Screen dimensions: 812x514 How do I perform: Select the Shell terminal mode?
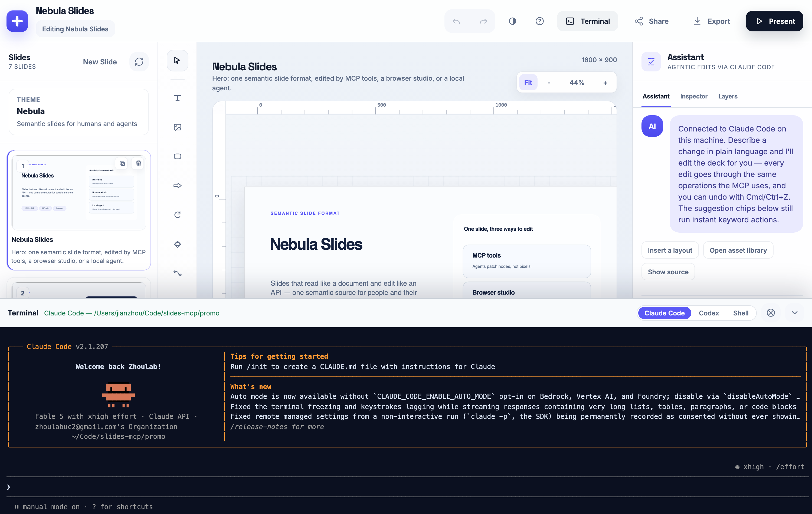741,313
